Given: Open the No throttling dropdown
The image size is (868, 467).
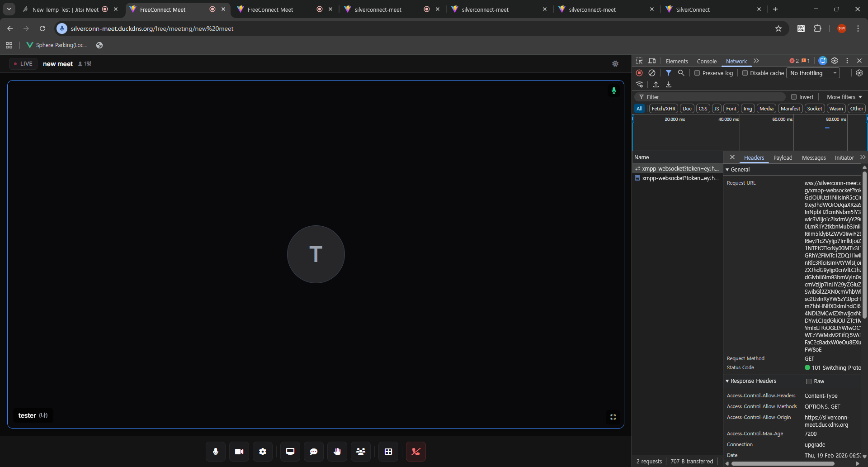Looking at the screenshot, I should [x=813, y=73].
